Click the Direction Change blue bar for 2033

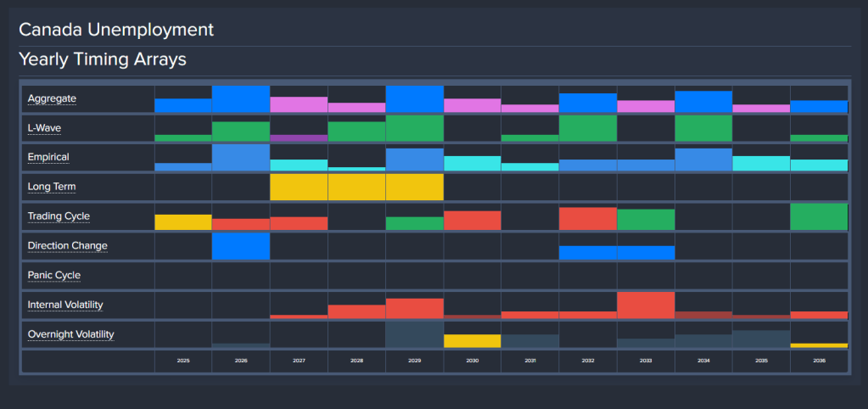click(646, 252)
